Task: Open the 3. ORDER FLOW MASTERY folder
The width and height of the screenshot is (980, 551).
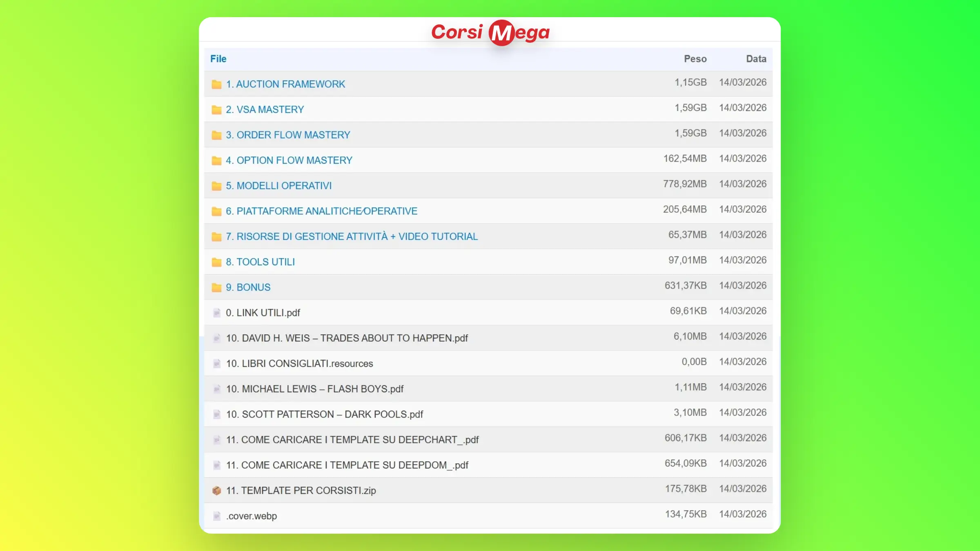Action: pos(288,135)
